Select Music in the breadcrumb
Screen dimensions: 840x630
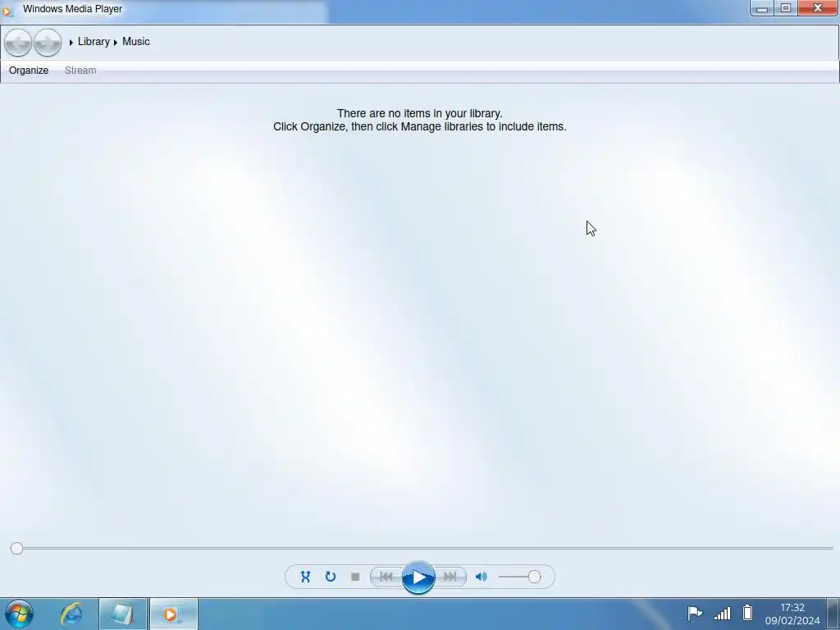click(136, 42)
